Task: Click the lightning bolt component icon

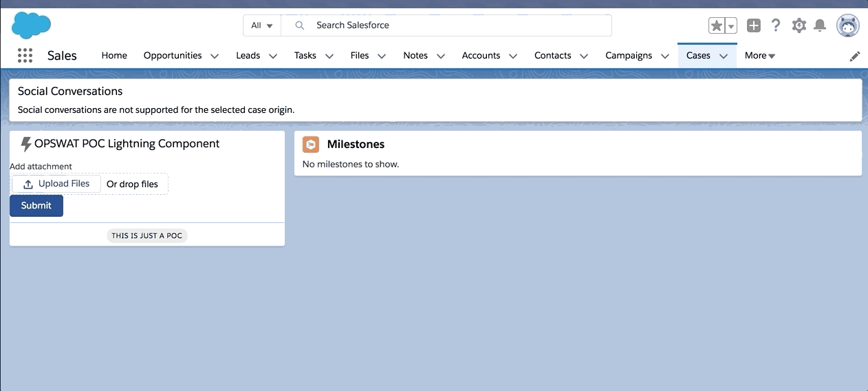Action: (x=26, y=145)
